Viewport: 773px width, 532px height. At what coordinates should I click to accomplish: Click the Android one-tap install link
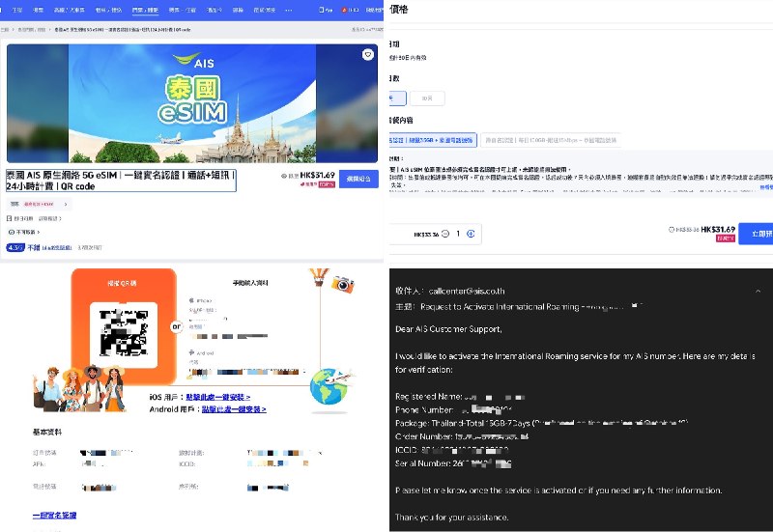point(234,409)
